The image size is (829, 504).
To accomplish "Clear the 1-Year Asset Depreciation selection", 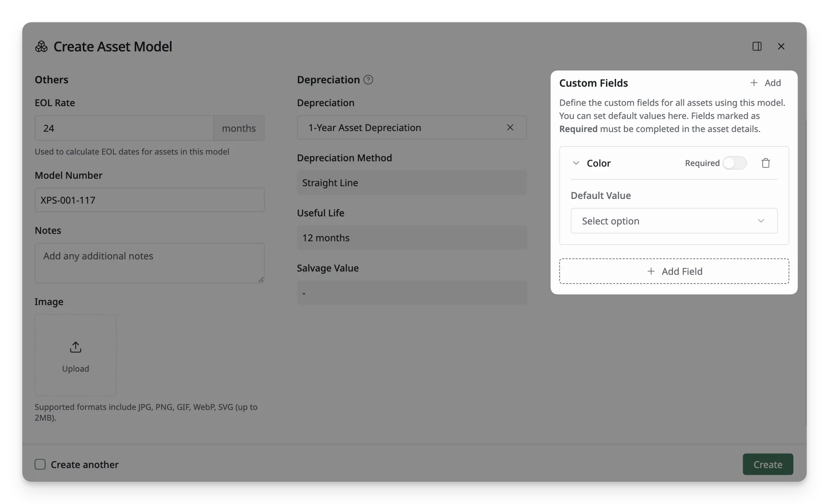I will [510, 127].
